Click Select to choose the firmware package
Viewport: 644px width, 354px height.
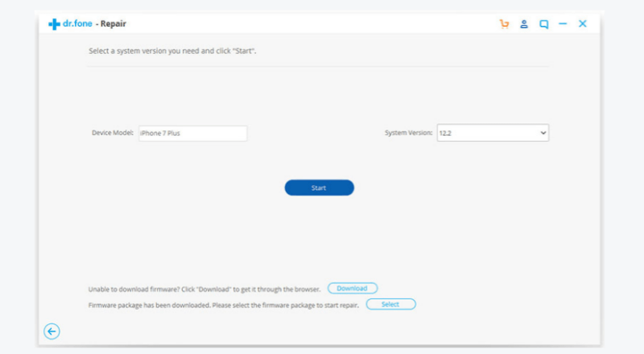390,304
